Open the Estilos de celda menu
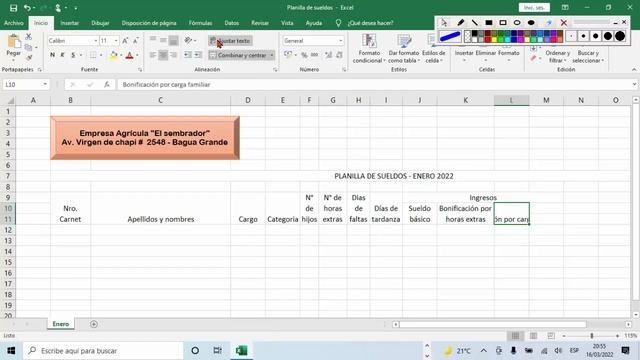This screenshot has height=360, width=640. [x=433, y=49]
